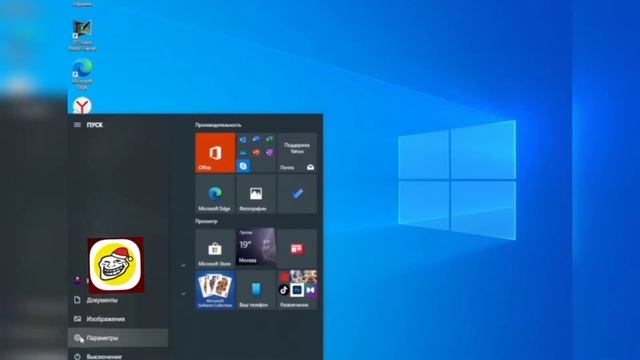Click the Выключение power option
The height and width of the screenshot is (360, 640).
[x=118, y=354]
